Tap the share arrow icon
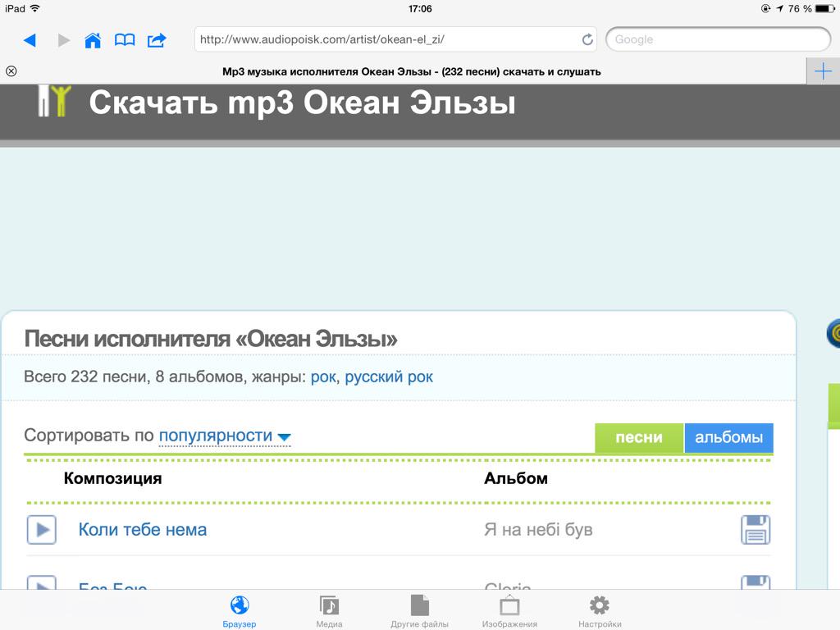The width and height of the screenshot is (840, 630). point(157,40)
